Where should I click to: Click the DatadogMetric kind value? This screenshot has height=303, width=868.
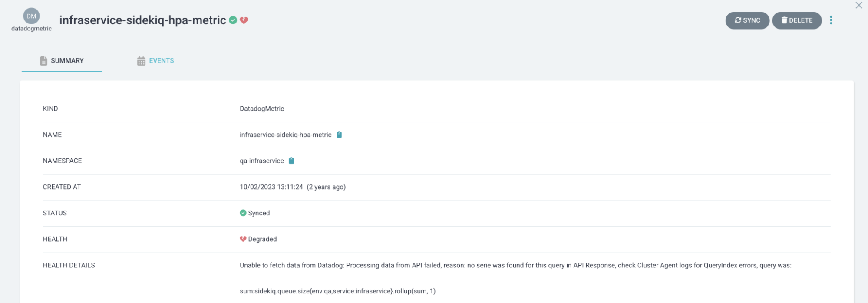(262, 109)
